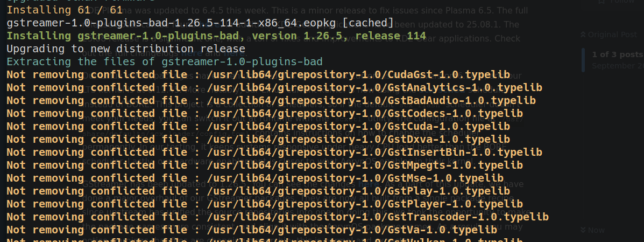Click the 'Installing 61 / 61' line
Image resolution: width=644 pixels, height=242 pixels.
click(65, 10)
